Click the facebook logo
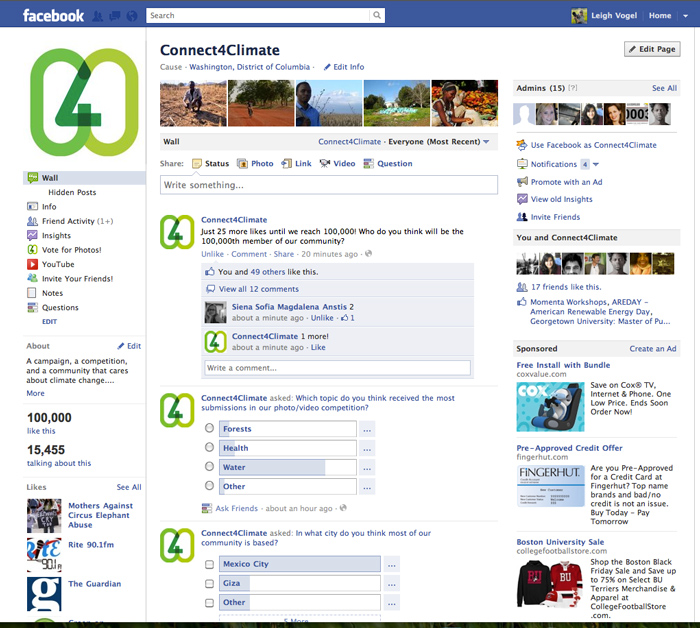 [x=53, y=16]
